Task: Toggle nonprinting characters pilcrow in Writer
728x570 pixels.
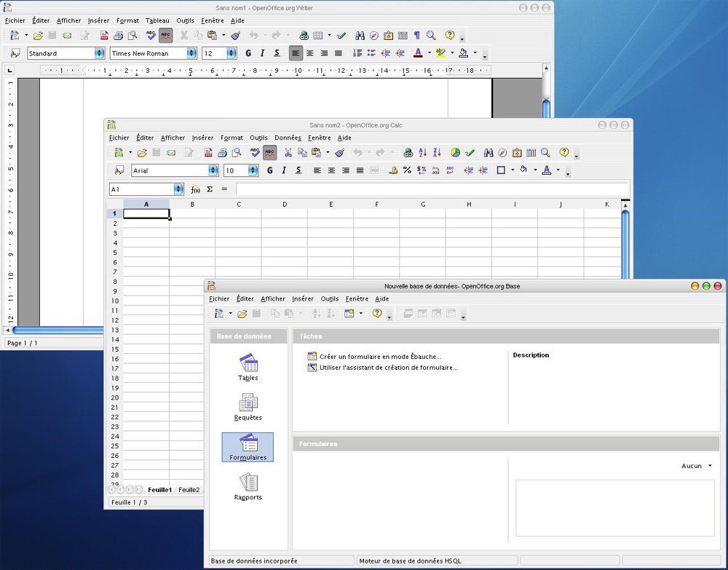Action: pyautogui.click(x=417, y=35)
